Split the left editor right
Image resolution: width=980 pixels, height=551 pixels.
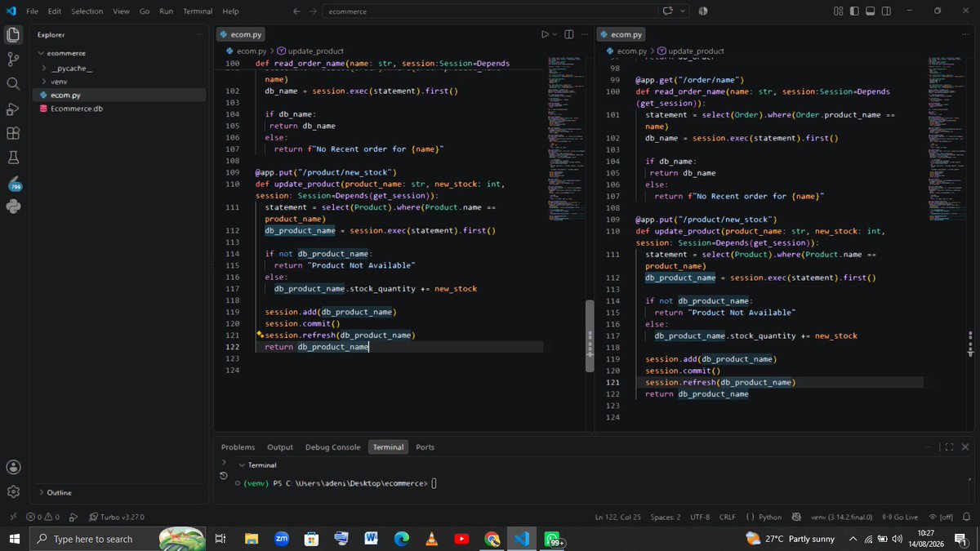click(569, 34)
